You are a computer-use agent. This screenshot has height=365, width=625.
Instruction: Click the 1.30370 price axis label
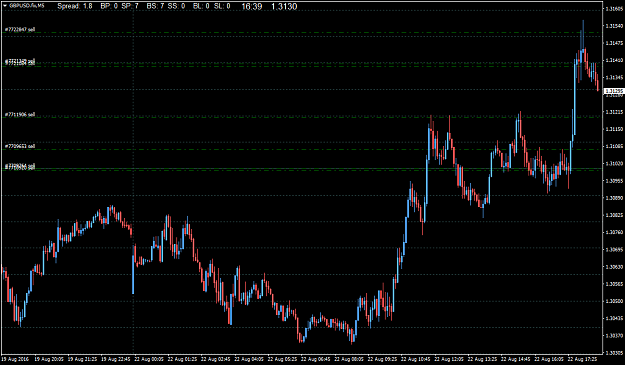click(x=614, y=336)
